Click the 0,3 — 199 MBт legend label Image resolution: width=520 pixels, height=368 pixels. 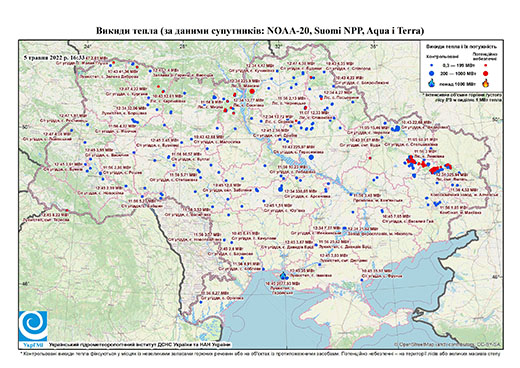tap(459, 66)
